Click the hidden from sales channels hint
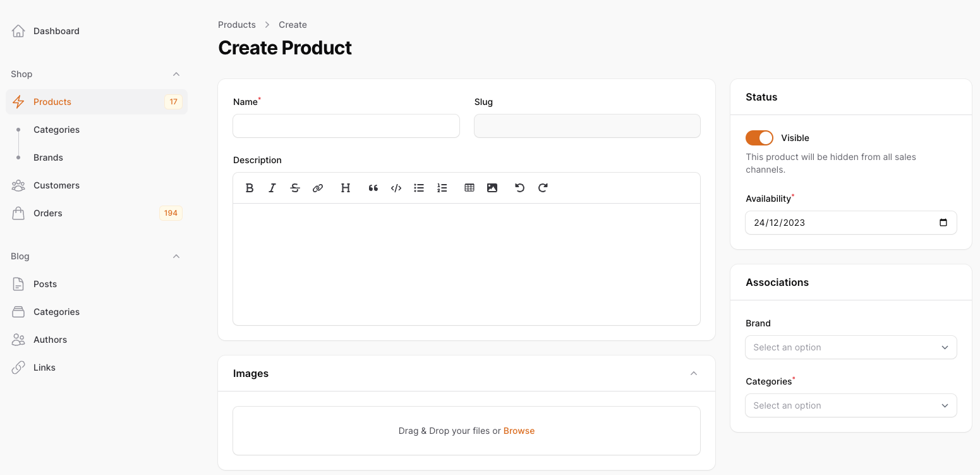980x475 pixels. (831, 163)
